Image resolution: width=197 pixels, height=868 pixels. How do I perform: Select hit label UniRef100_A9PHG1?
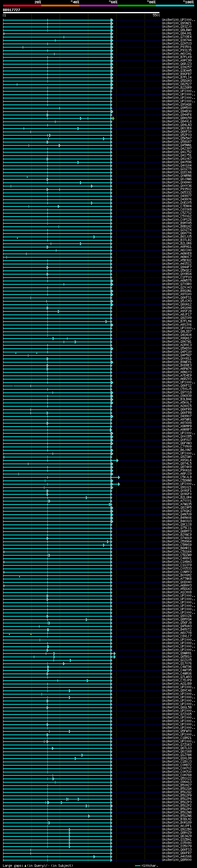pyautogui.click(x=177, y=247)
